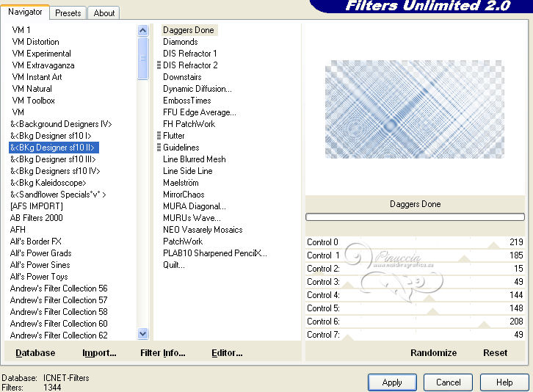Viewport: 533px width, 392px height.
Task: Open the Editor... button
Action: 227,353
